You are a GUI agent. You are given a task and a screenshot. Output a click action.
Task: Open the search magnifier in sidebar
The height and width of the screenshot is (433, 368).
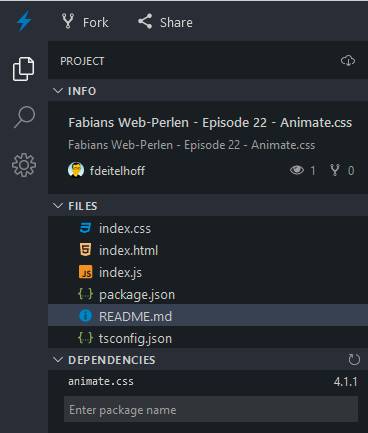[24, 117]
